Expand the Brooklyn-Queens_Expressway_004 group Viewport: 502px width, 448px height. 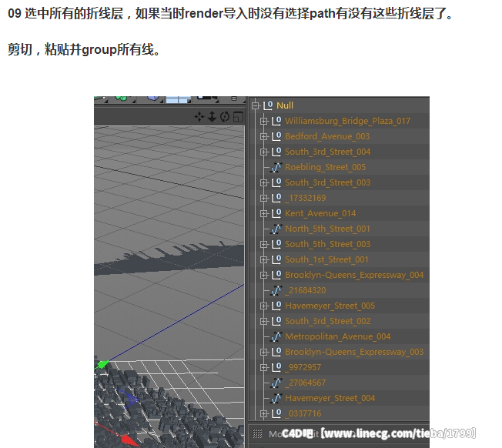tap(264, 275)
